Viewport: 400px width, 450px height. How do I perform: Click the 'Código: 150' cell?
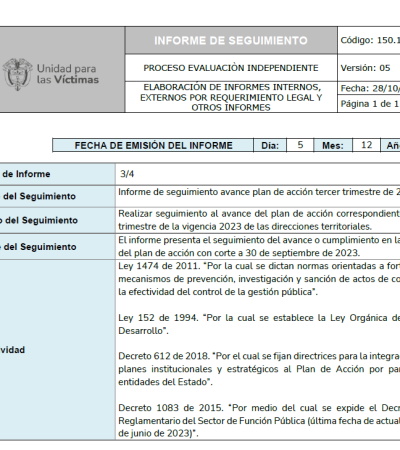tap(369, 40)
